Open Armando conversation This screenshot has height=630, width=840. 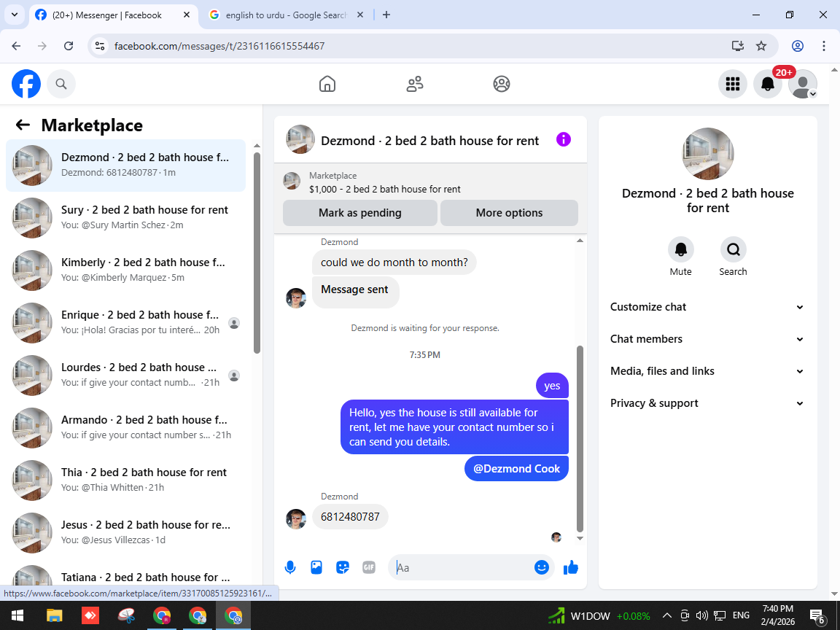[126, 427]
